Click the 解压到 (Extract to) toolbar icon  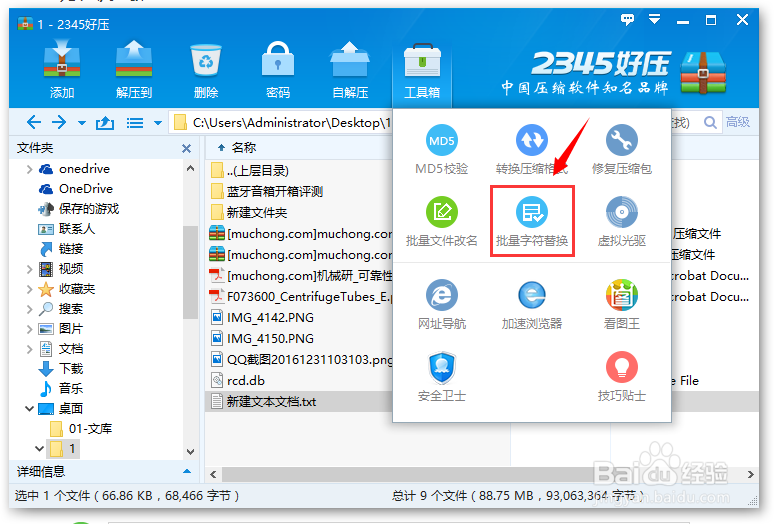pos(134,70)
